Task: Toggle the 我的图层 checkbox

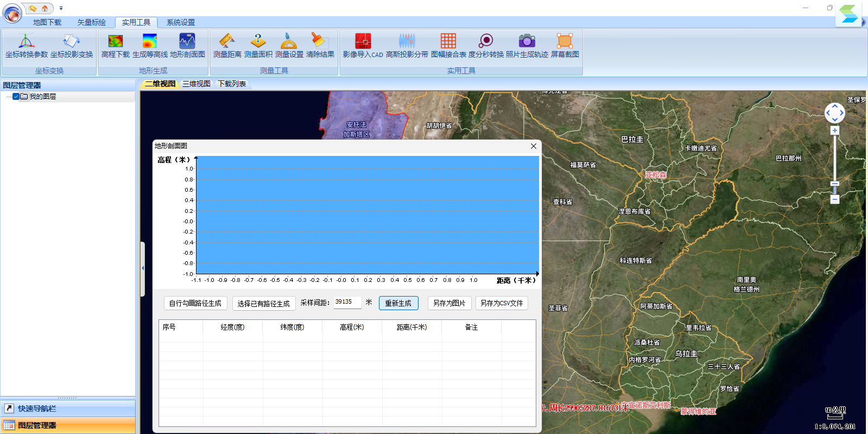Action: (16, 97)
